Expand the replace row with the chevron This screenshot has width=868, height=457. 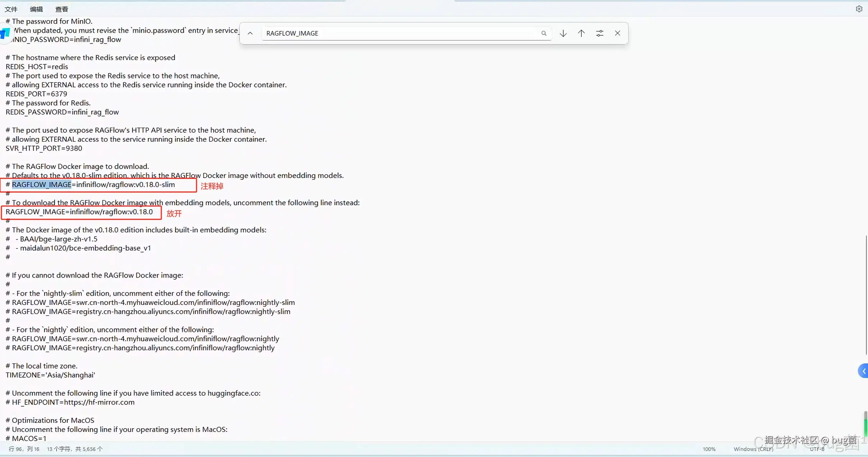click(250, 33)
